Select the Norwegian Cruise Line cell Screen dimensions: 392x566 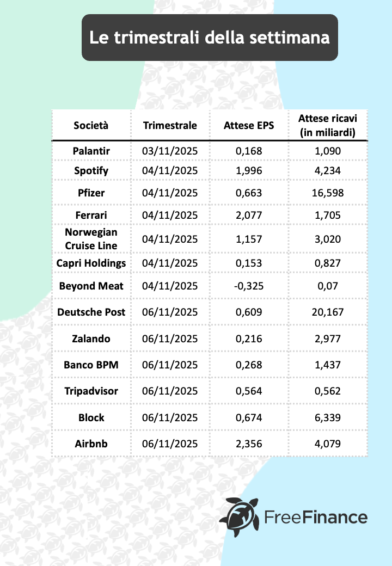pyautogui.click(x=91, y=239)
